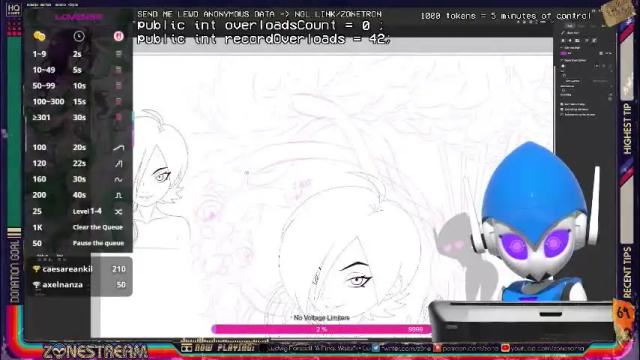Click the cassette Now Playing icon
Image resolution: width=640 pixels, height=360 pixels.
coord(187,348)
